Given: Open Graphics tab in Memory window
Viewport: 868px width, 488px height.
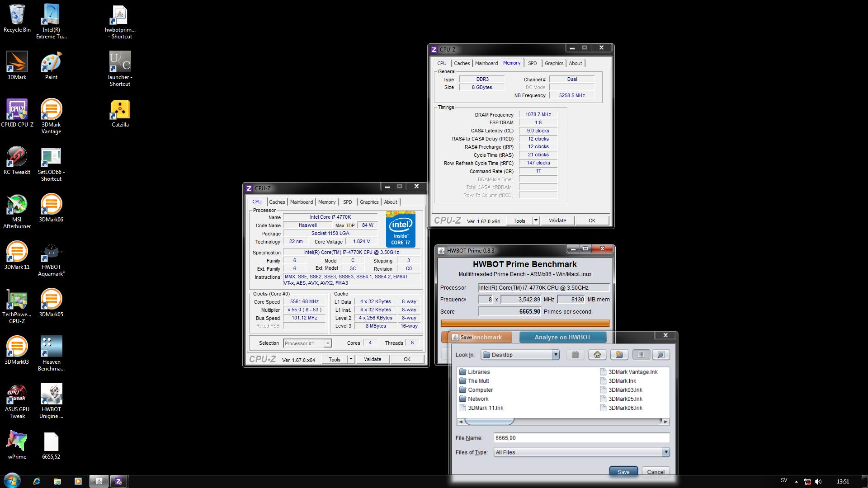Looking at the screenshot, I should 554,63.
